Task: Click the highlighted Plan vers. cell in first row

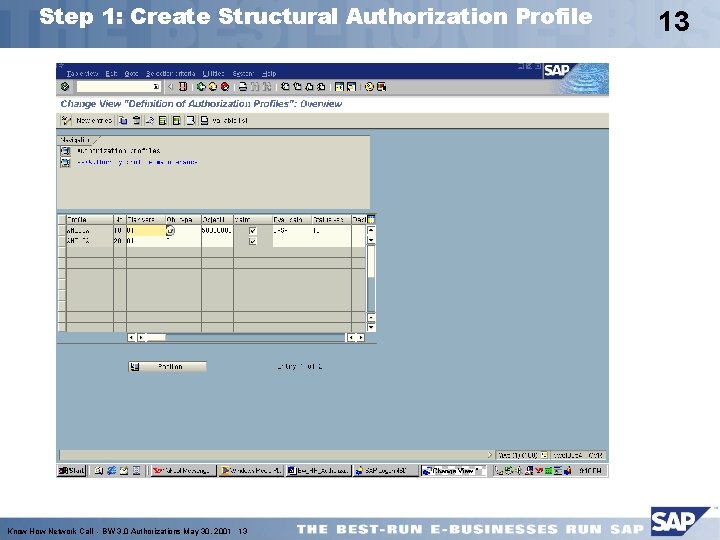Action: pyautogui.click(x=146, y=231)
